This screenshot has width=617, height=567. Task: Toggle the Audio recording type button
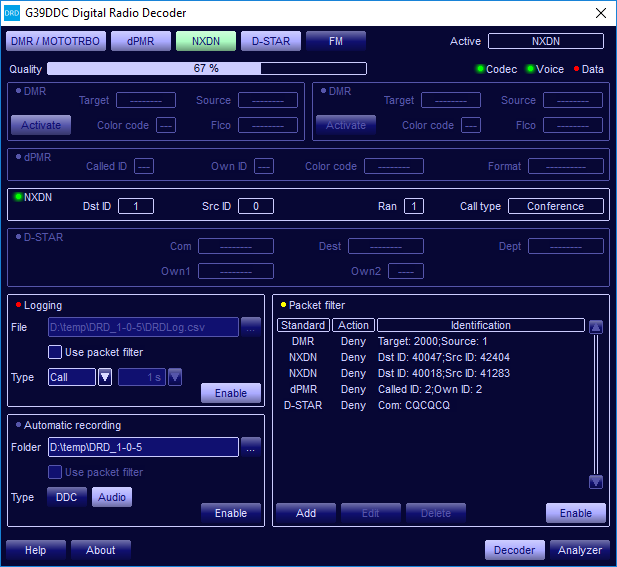(x=112, y=497)
